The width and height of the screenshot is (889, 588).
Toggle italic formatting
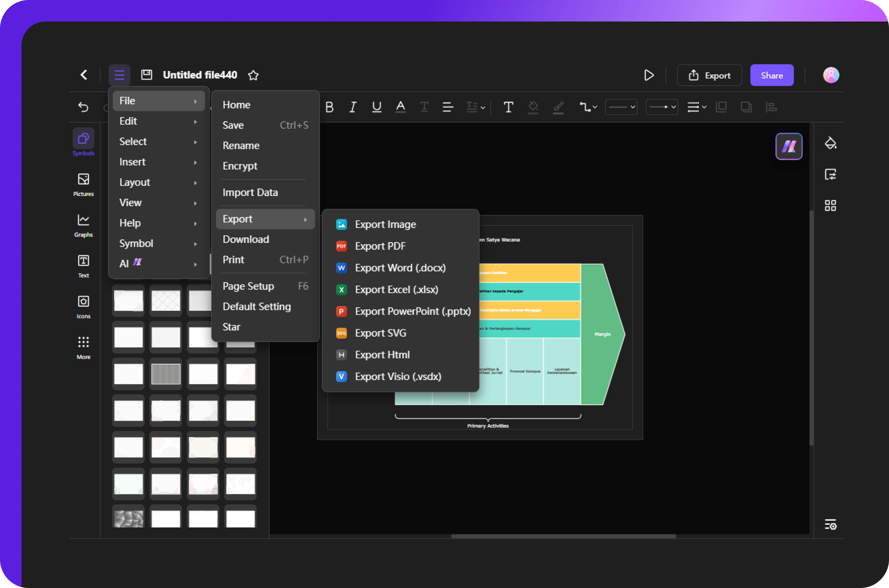click(352, 107)
